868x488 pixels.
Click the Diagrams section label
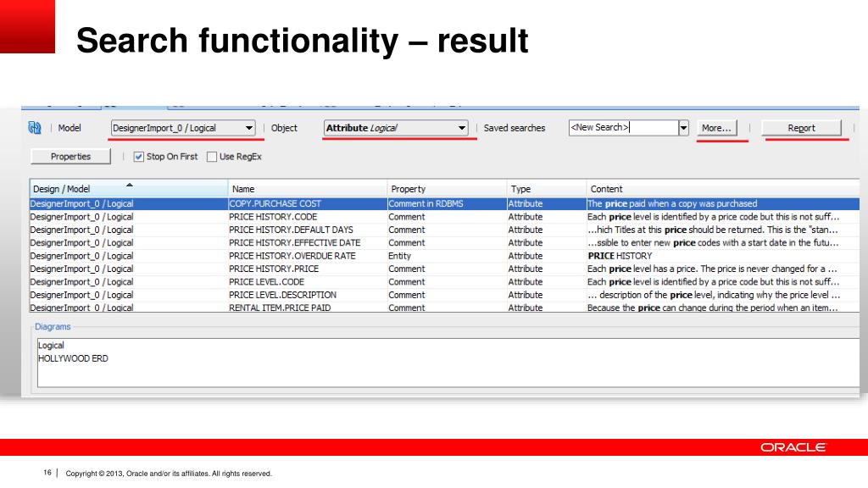53,326
